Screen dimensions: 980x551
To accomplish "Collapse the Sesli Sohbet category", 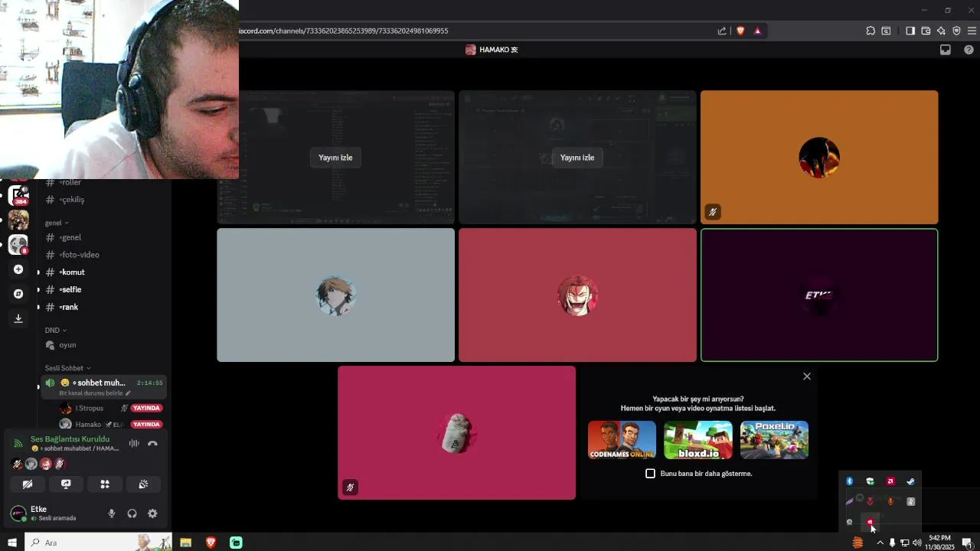I will [x=67, y=368].
